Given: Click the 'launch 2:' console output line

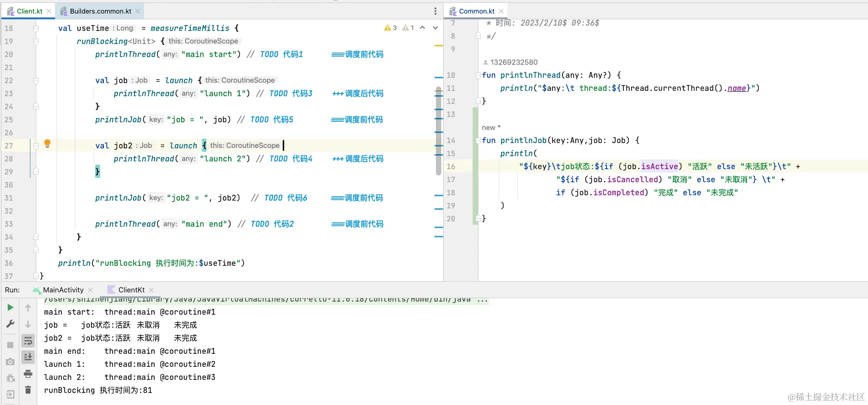Looking at the screenshot, I should [x=130, y=377].
